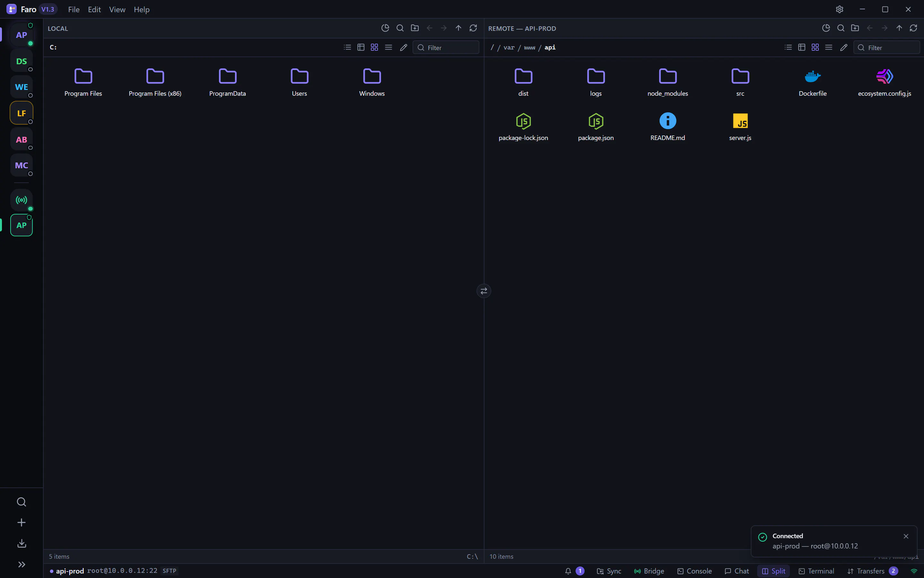Go forward in Remote panel
Image resolution: width=924 pixels, height=578 pixels.
(x=884, y=28)
